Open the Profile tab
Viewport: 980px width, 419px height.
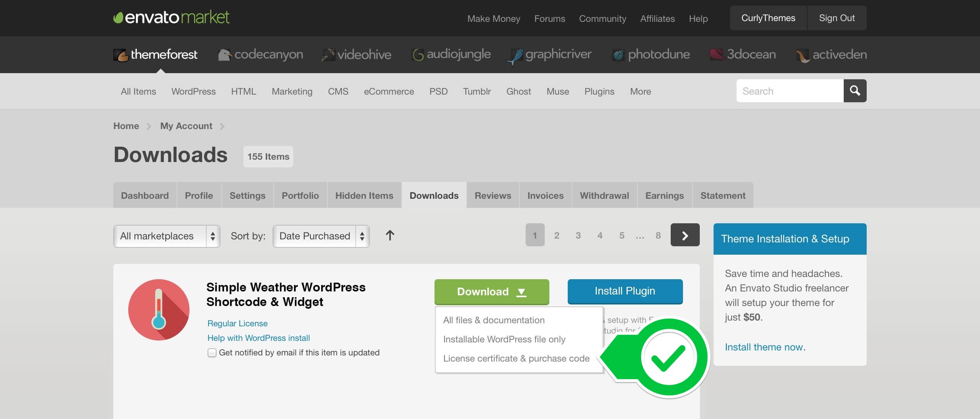click(199, 195)
